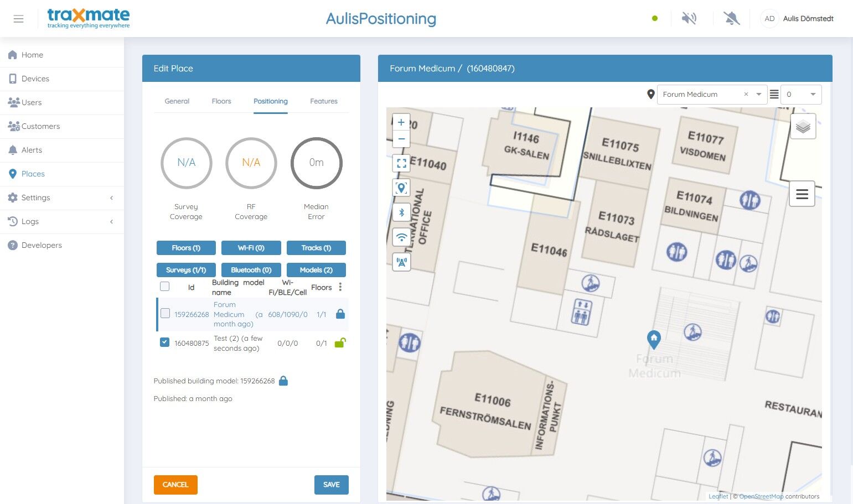
Task: Click the locate place marker map button
Action: [x=401, y=188]
